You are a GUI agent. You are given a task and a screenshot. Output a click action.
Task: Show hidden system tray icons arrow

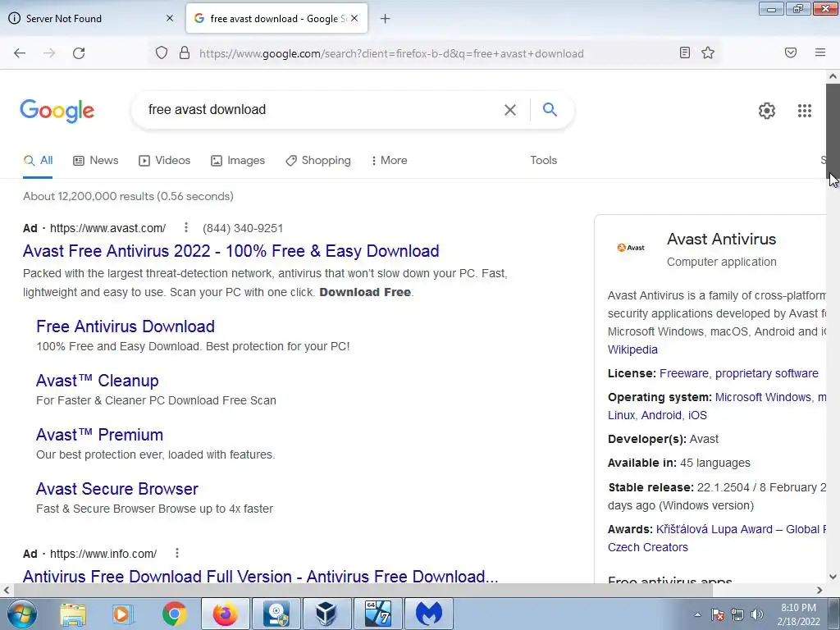697,614
